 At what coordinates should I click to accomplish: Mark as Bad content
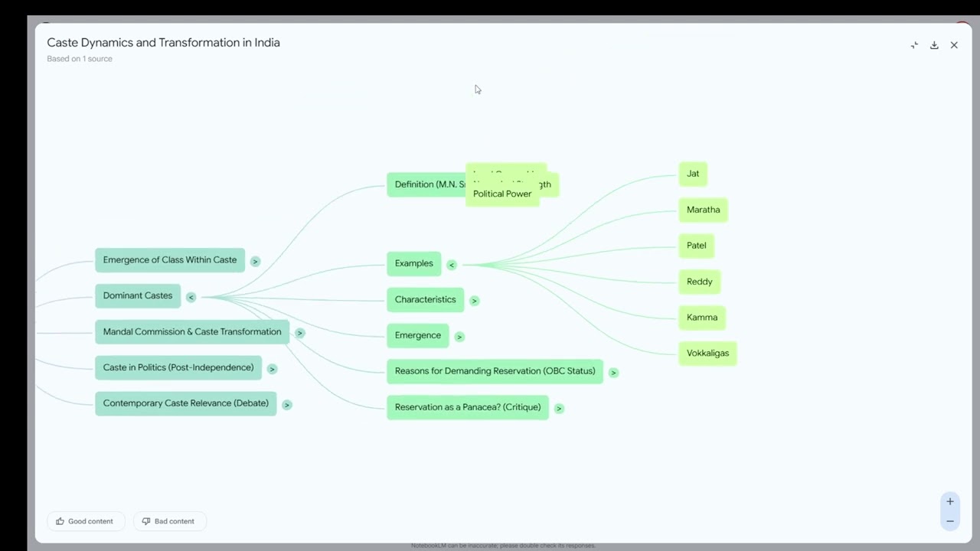click(x=169, y=521)
